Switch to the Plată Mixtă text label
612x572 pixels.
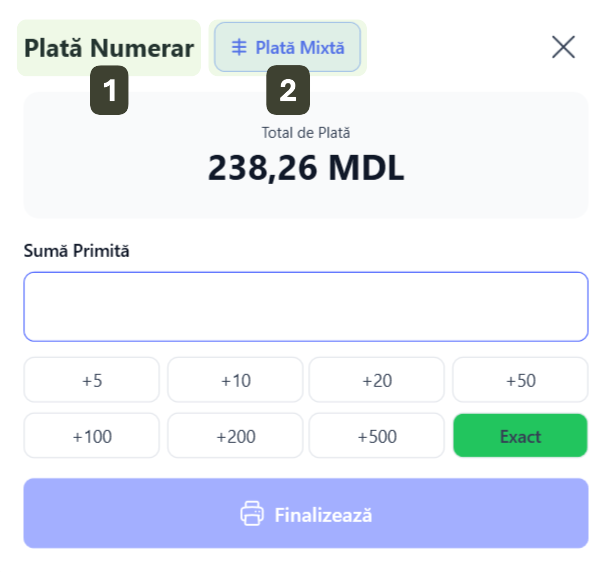click(x=299, y=47)
